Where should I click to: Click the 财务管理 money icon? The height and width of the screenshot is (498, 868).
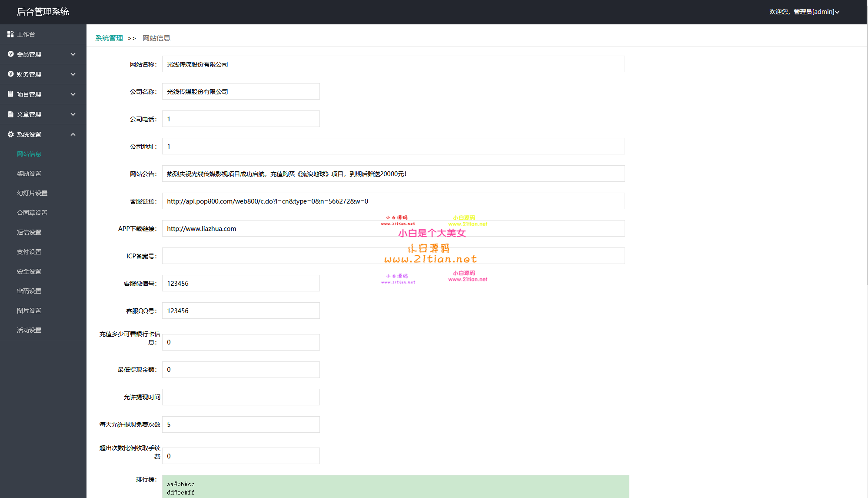[10, 74]
